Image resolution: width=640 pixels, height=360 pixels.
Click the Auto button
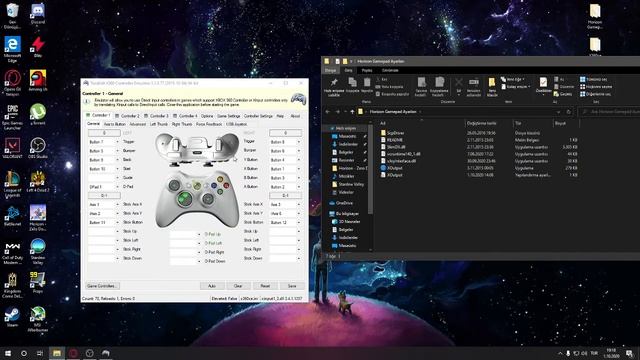pos(211,286)
